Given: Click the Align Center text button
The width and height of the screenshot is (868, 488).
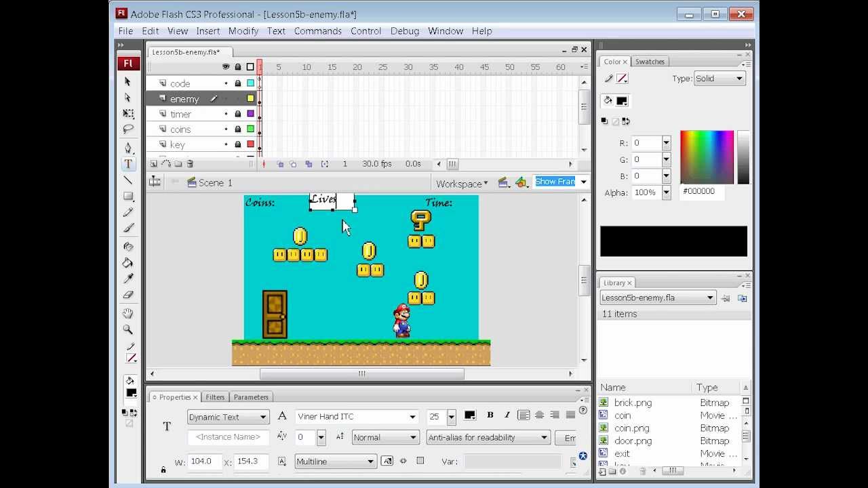Looking at the screenshot, I should 539,415.
